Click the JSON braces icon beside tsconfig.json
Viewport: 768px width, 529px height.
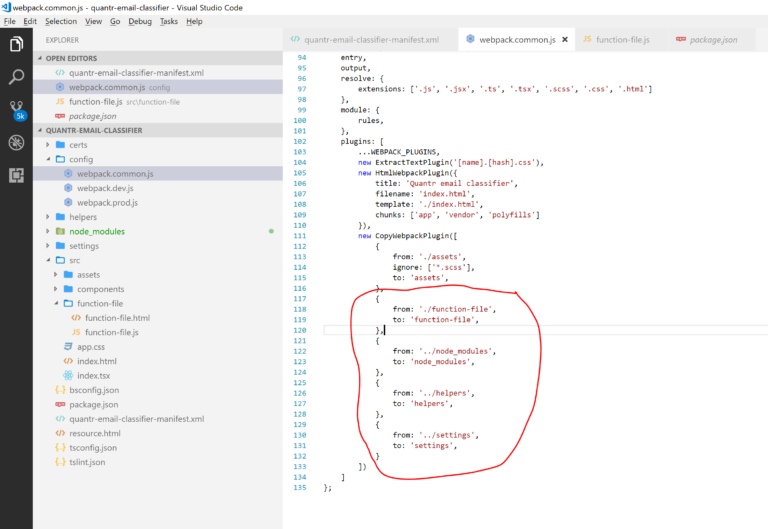[60, 447]
